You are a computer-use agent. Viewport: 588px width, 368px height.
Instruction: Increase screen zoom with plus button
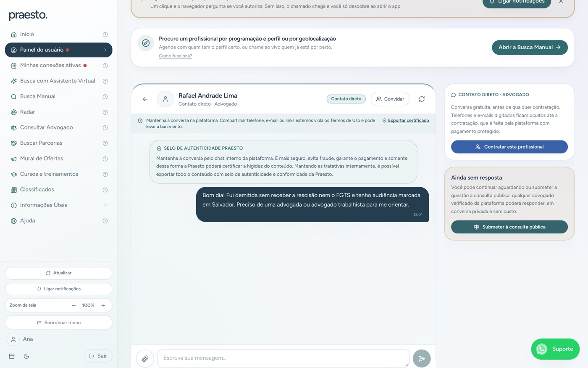(x=103, y=306)
